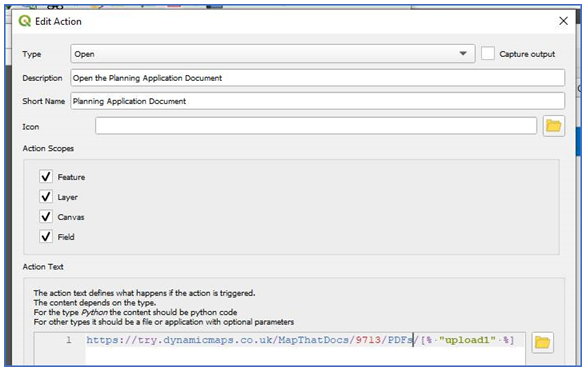588x371 pixels.
Task: Toggle the Canvas action scope
Action: pos(46,216)
